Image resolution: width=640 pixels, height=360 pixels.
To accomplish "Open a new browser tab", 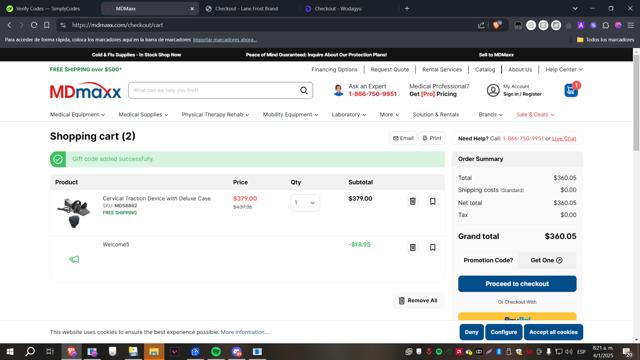I will 407,8.
